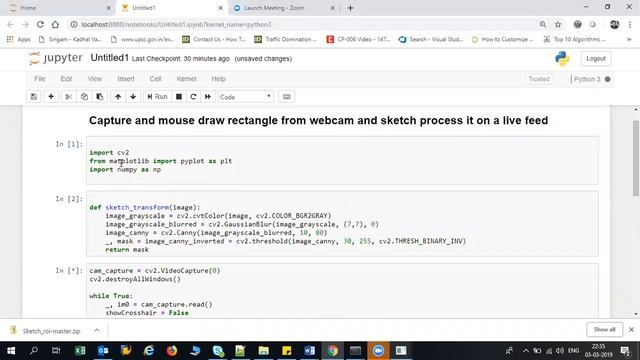Open the Windows notification center

coord(625,351)
